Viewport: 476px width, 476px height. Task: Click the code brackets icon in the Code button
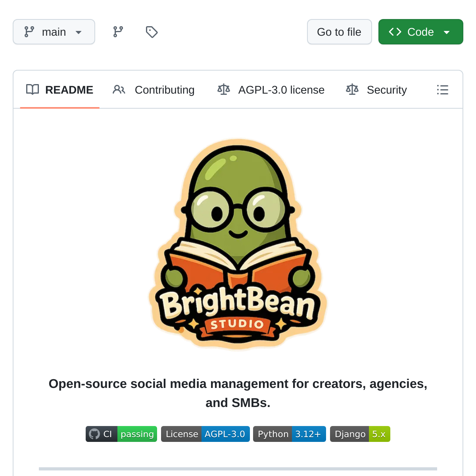pos(395,32)
